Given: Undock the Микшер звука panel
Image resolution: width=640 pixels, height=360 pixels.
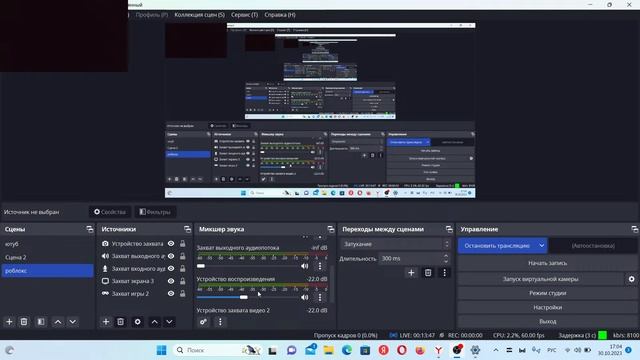Looking at the screenshot, I should click(331, 229).
